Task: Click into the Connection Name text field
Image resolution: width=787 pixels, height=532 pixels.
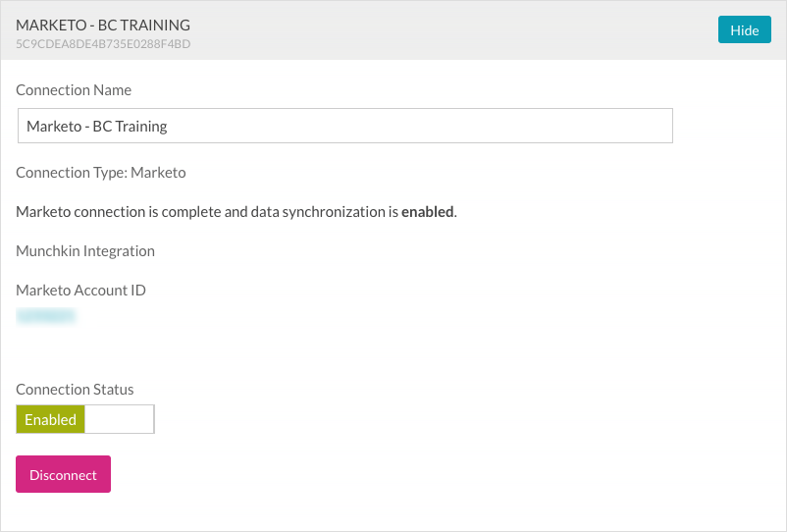Action: coord(344,126)
